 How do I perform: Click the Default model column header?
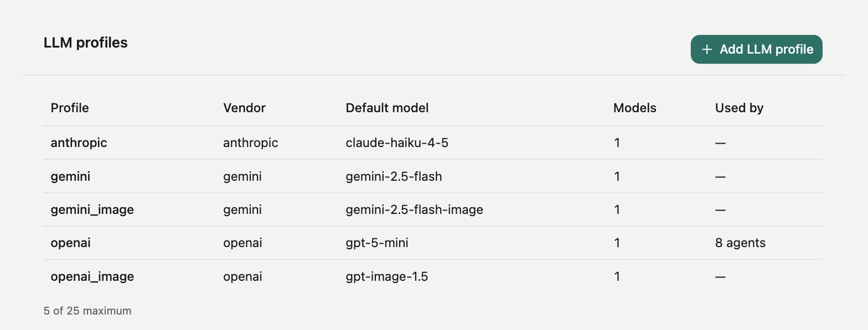click(387, 108)
